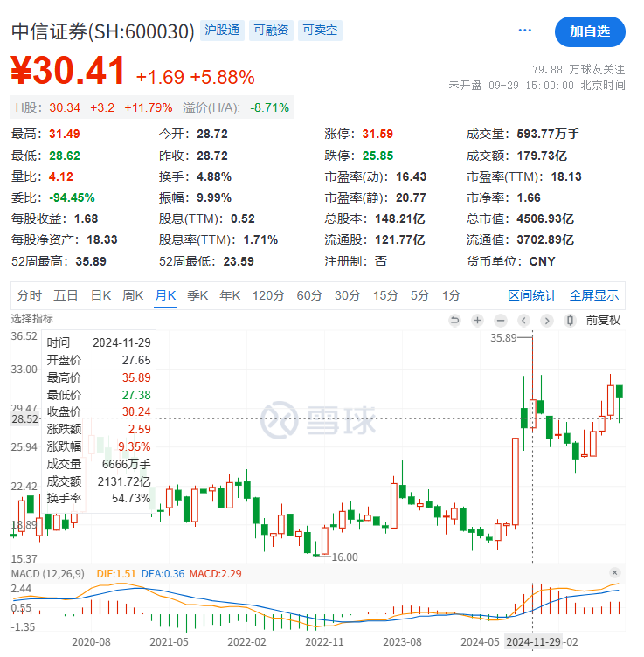Click the 溢价(H/A) value -8.71%
Screen dimensions: 644x657
pos(269,107)
